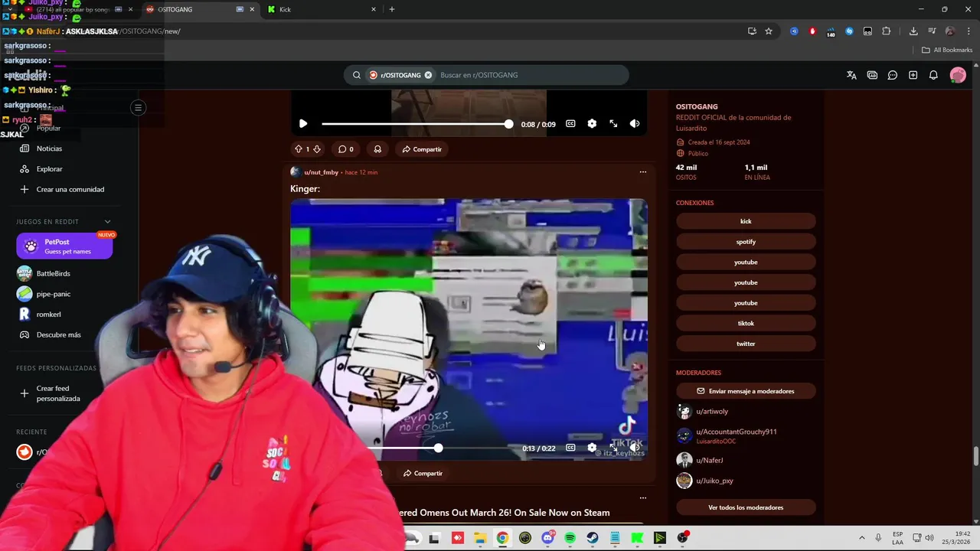Open the kick connection link

pyautogui.click(x=746, y=221)
